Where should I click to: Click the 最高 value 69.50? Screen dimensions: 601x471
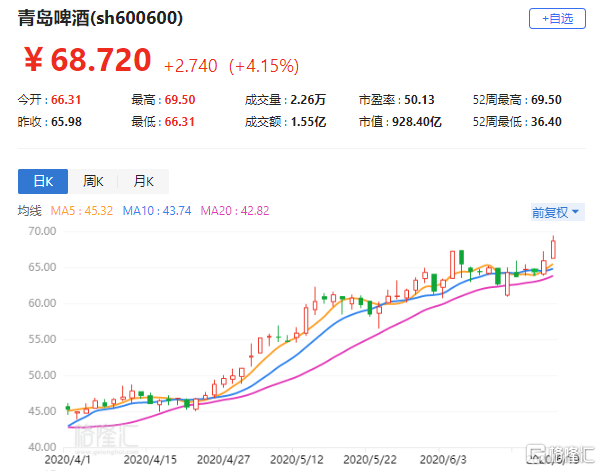(180, 100)
